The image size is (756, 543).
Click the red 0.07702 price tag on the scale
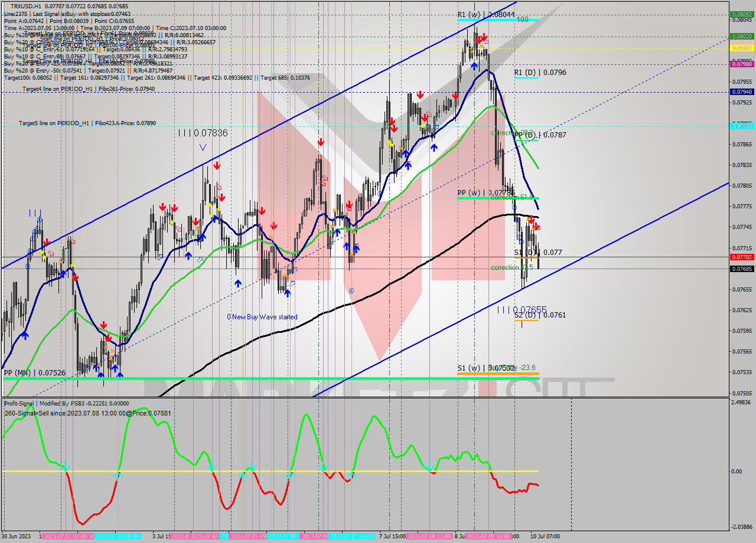coord(741,258)
